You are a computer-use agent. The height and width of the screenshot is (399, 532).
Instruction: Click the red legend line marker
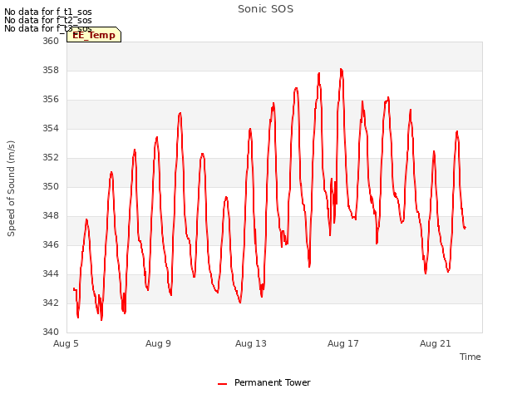[222, 384]
